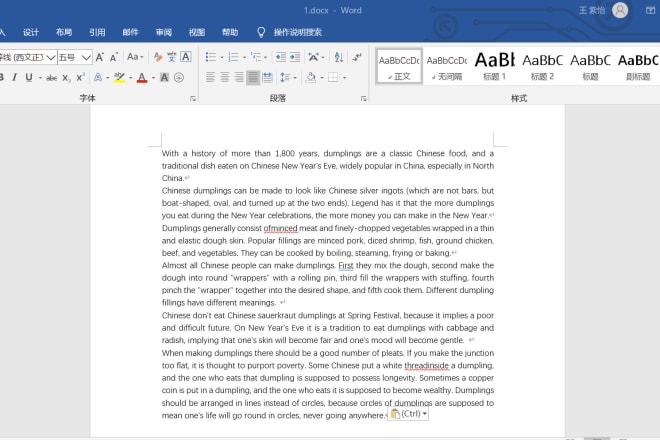
Task: Apply distributed alignment
Action: click(x=267, y=77)
